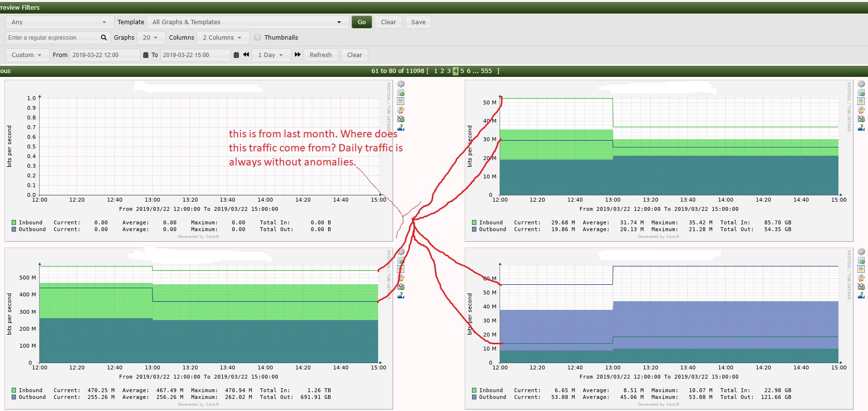Shift the time span forward
The height and width of the screenshot is (411, 868).
coord(298,55)
